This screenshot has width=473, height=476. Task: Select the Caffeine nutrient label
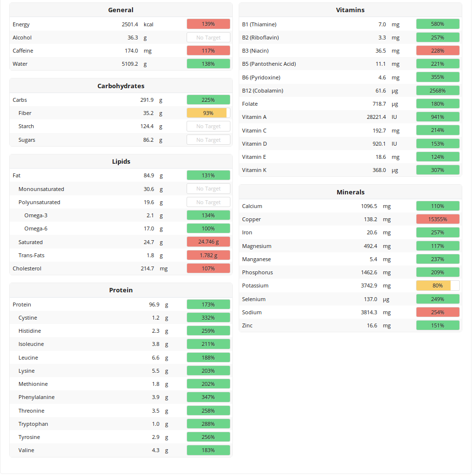click(23, 51)
